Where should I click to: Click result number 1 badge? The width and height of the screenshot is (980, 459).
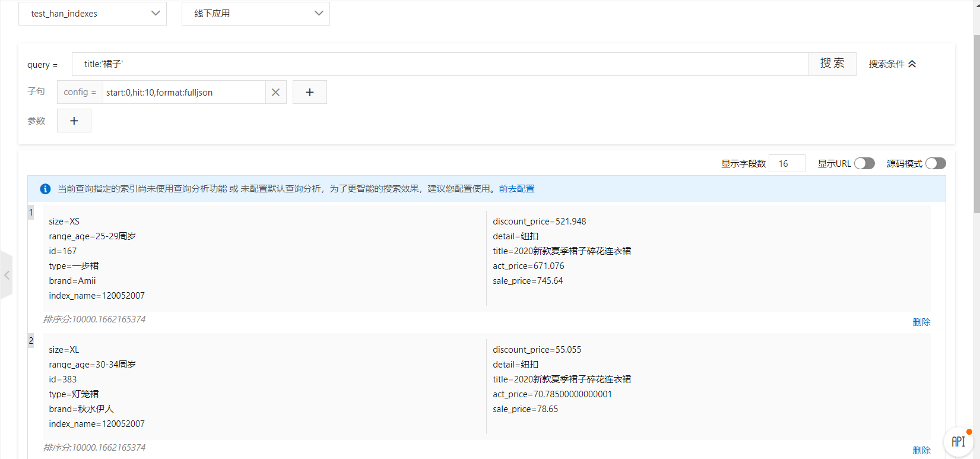click(x=31, y=213)
